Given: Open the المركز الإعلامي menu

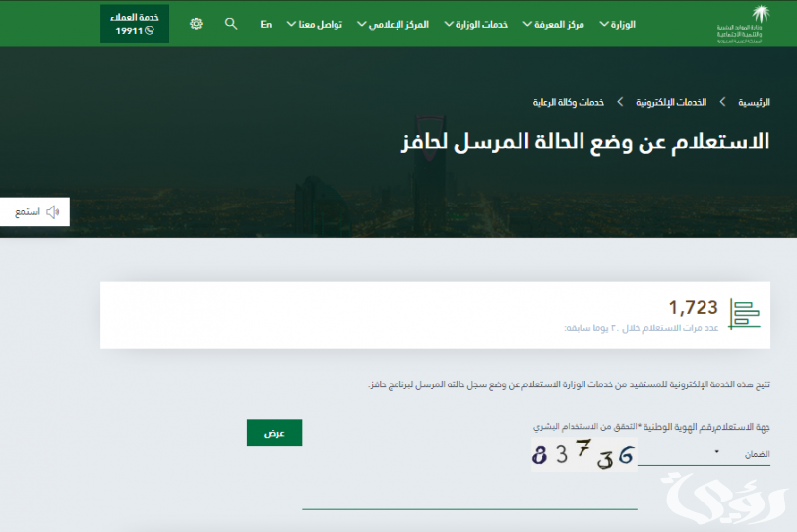Looking at the screenshot, I should tap(394, 24).
